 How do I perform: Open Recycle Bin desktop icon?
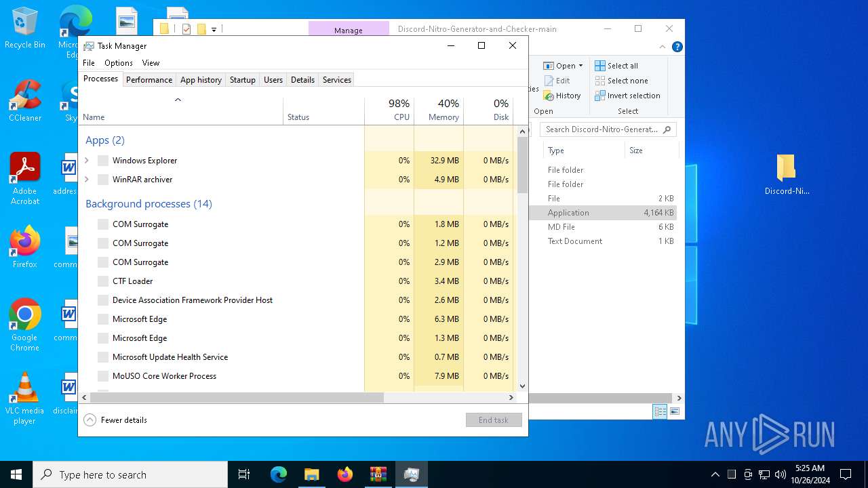[25, 28]
